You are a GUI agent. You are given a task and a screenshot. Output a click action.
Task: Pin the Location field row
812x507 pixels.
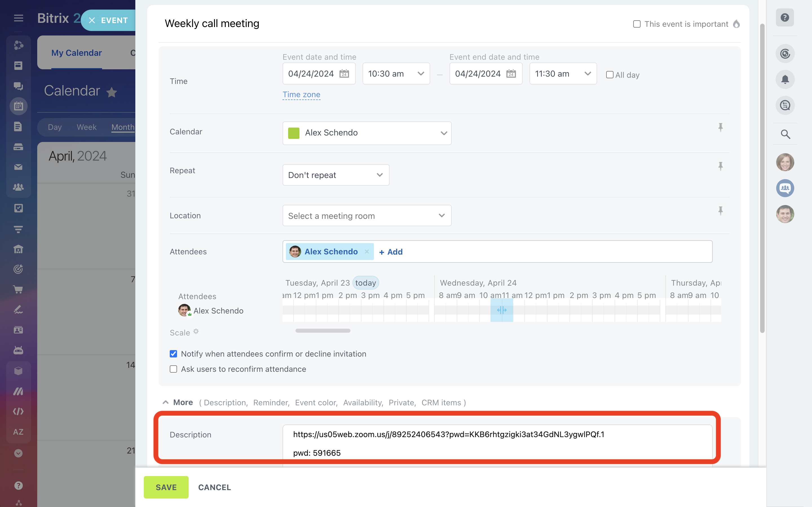click(720, 211)
